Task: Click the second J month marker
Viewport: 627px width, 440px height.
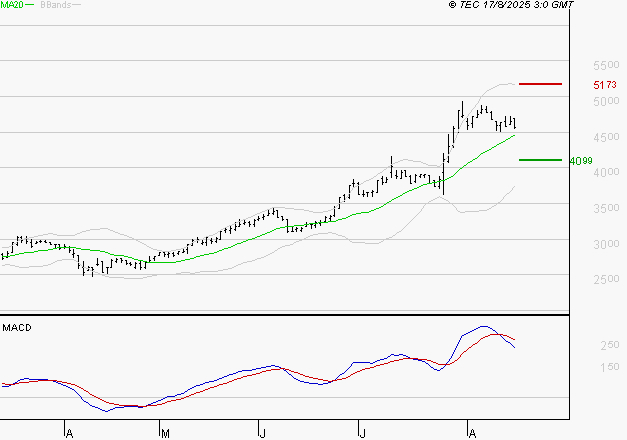Action: (362, 434)
